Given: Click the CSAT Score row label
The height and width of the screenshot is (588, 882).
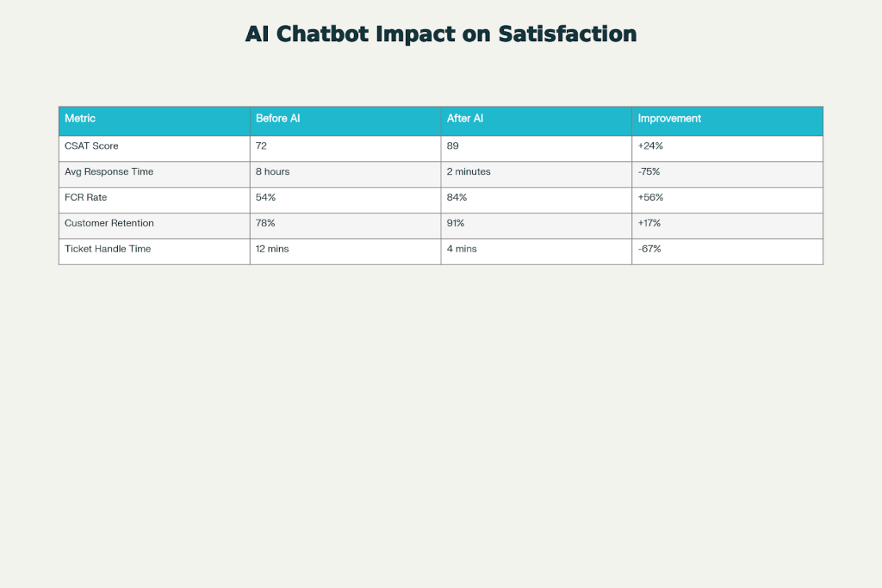Looking at the screenshot, I should (x=91, y=146).
